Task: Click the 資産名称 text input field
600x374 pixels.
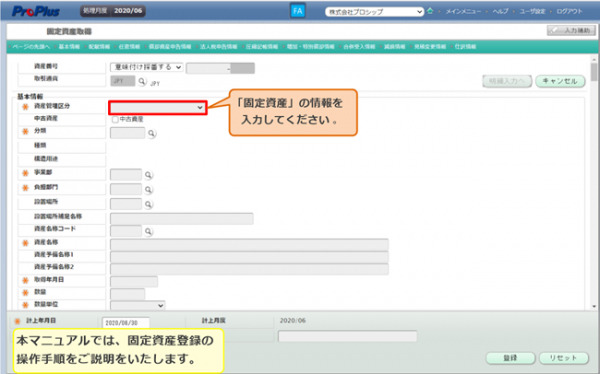Action: pos(249,245)
